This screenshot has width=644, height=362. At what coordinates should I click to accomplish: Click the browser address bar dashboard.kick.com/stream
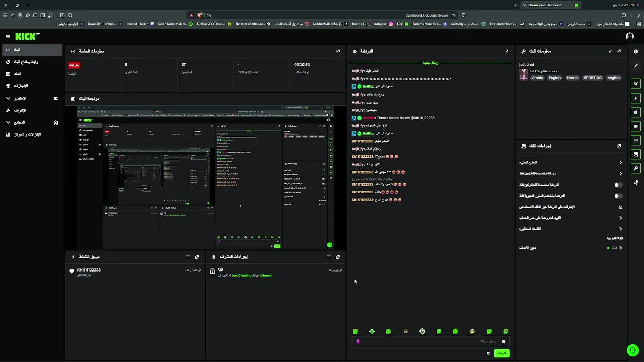426,15
